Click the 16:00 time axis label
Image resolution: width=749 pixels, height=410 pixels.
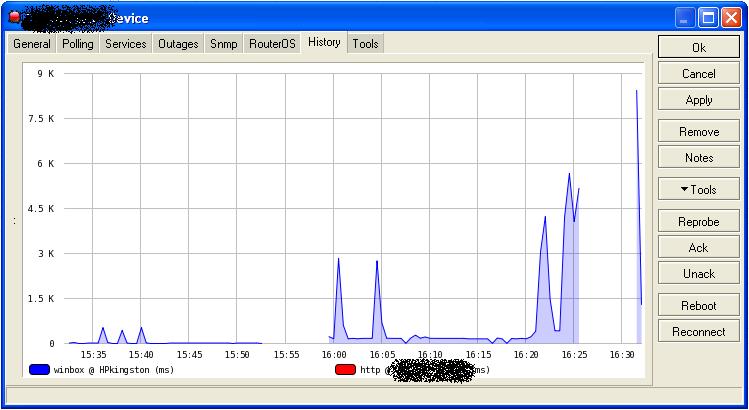[x=334, y=355]
